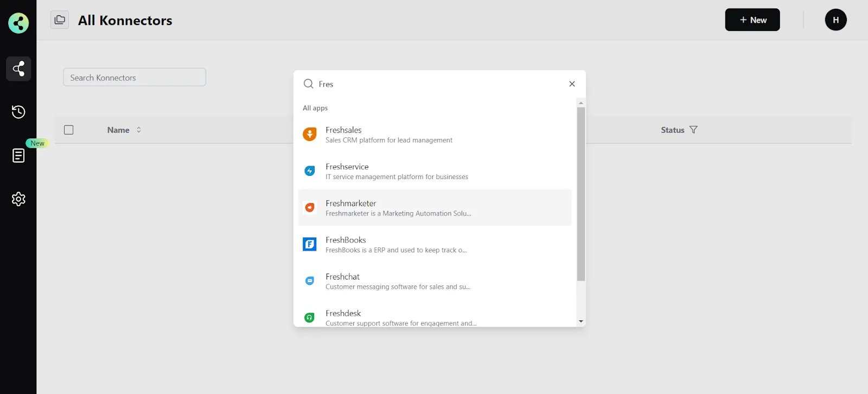Click the scrollbar down arrow
868x394 pixels.
coord(581,321)
